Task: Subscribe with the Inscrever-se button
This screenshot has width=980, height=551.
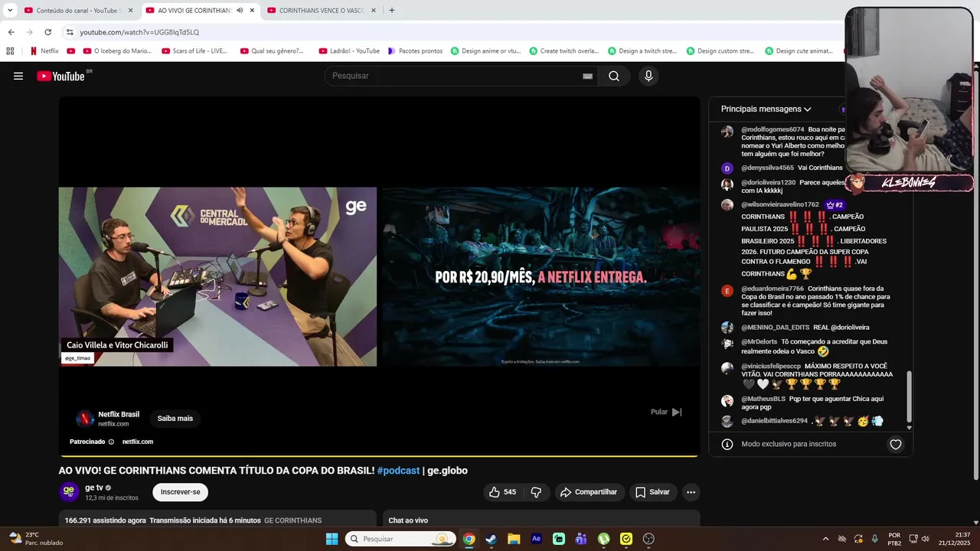Action: (180, 492)
